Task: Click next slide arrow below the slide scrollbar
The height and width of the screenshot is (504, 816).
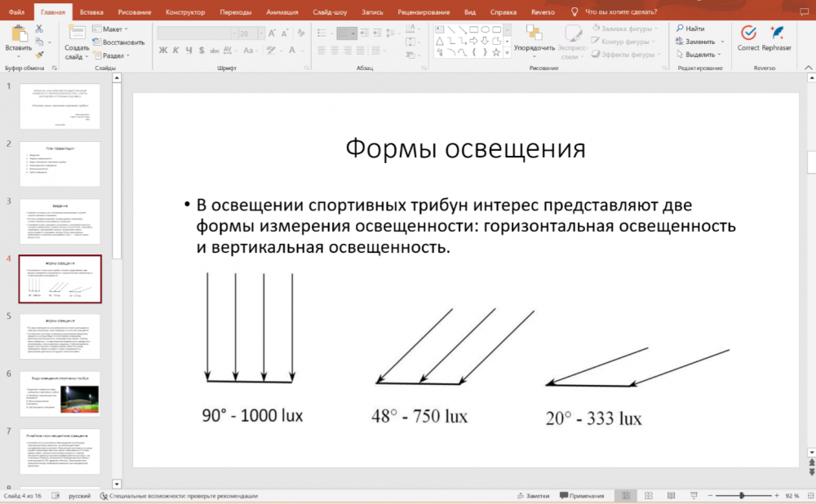Action: tap(811, 471)
